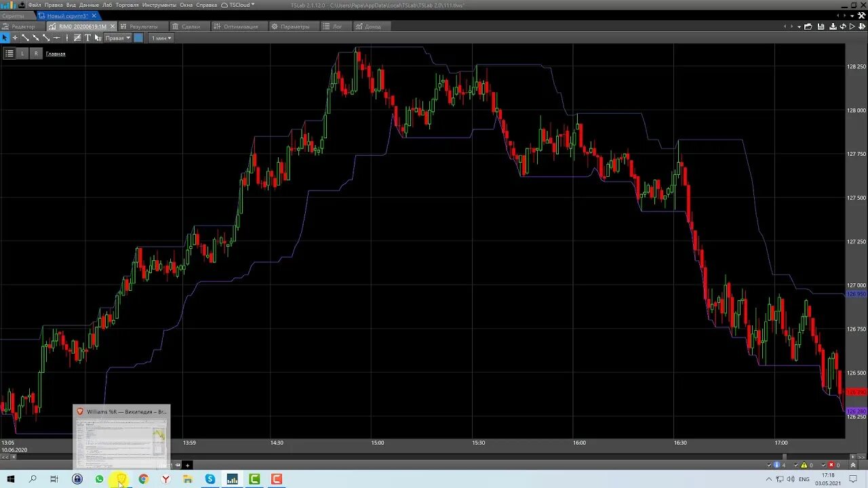The image size is (868, 488).
Task: Save the script with the save icon
Action: click(821, 26)
